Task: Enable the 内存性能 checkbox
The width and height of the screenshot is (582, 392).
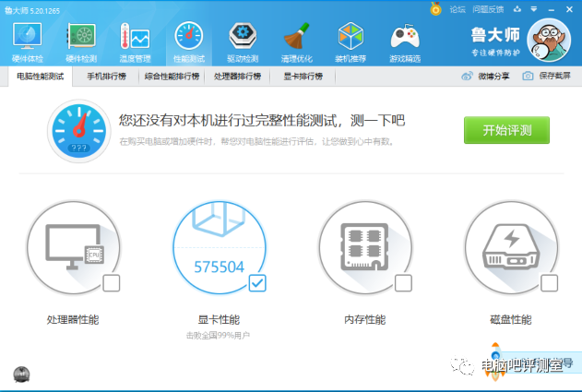Action: coord(403,283)
